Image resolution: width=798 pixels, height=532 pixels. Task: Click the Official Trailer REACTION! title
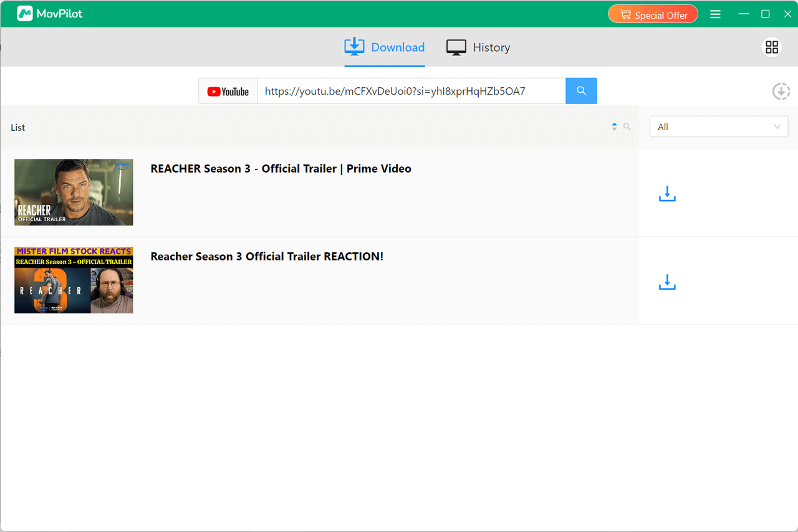click(x=267, y=257)
